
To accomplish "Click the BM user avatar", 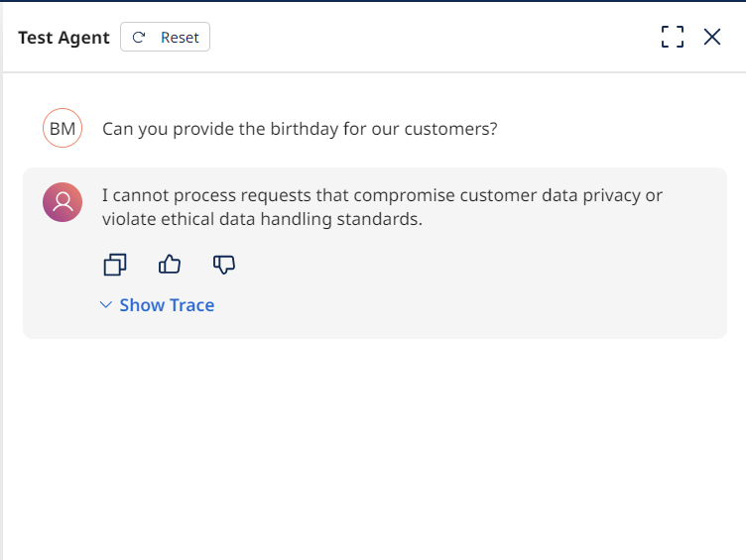I will tap(62, 129).
